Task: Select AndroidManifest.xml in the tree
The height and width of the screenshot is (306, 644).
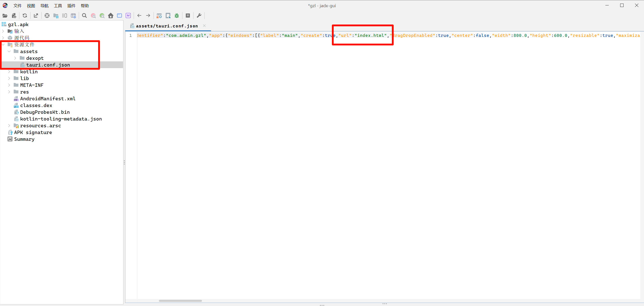Action: coord(48,99)
